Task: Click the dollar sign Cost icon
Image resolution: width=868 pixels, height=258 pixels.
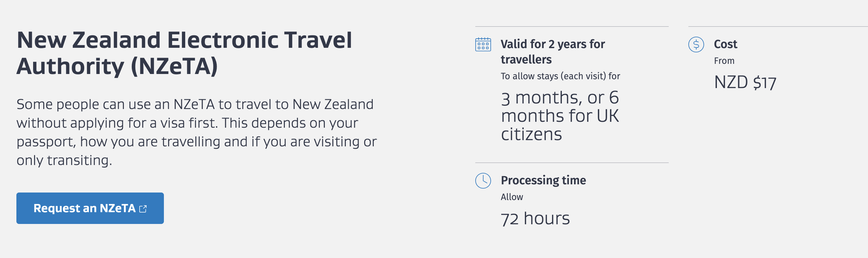Action: coord(696,45)
